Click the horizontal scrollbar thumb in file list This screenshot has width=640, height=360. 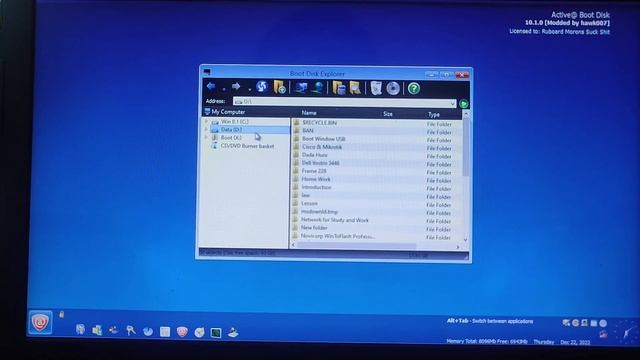coord(356,246)
